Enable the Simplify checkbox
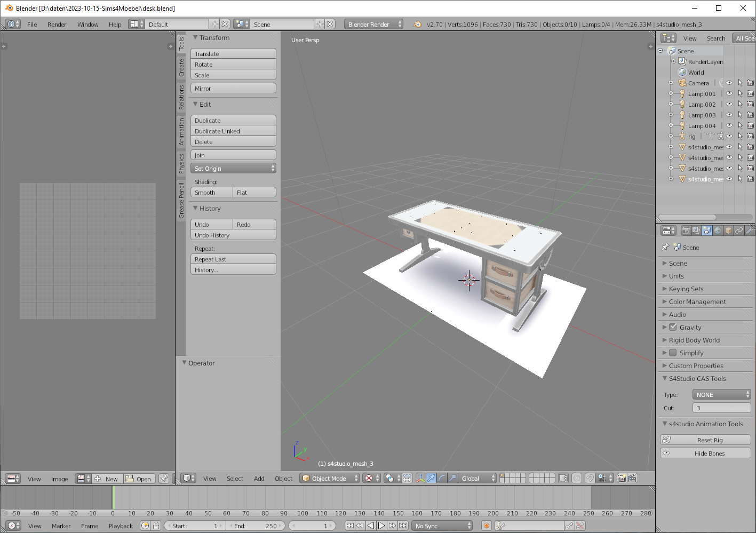The image size is (756, 533). [x=673, y=353]
